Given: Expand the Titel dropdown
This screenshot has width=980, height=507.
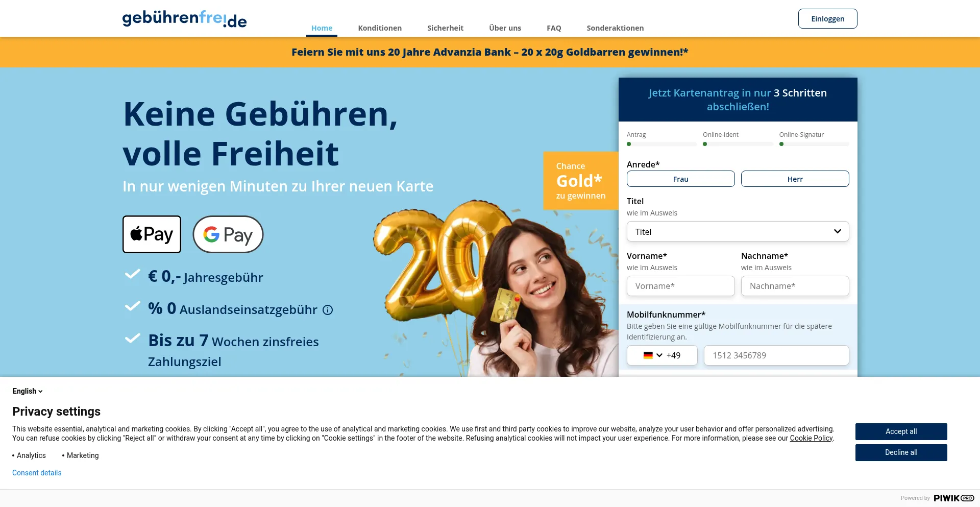Looking at the screenshot, I should click(x=738, y=231).
